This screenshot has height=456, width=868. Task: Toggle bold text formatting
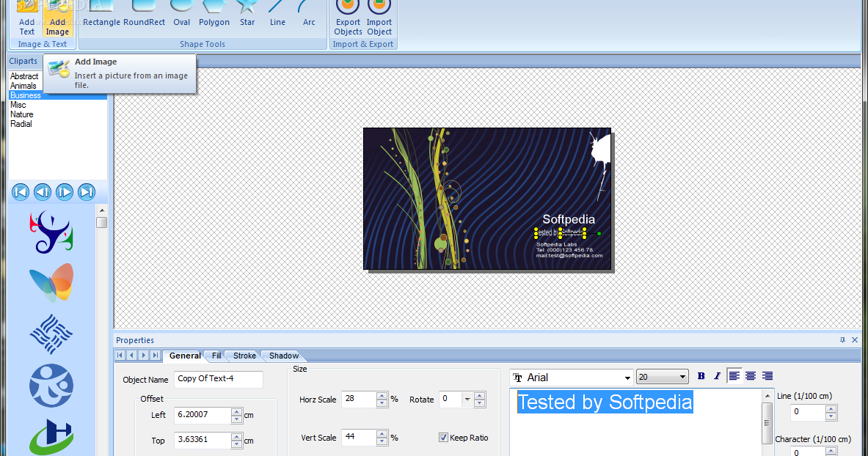point(701,376)
